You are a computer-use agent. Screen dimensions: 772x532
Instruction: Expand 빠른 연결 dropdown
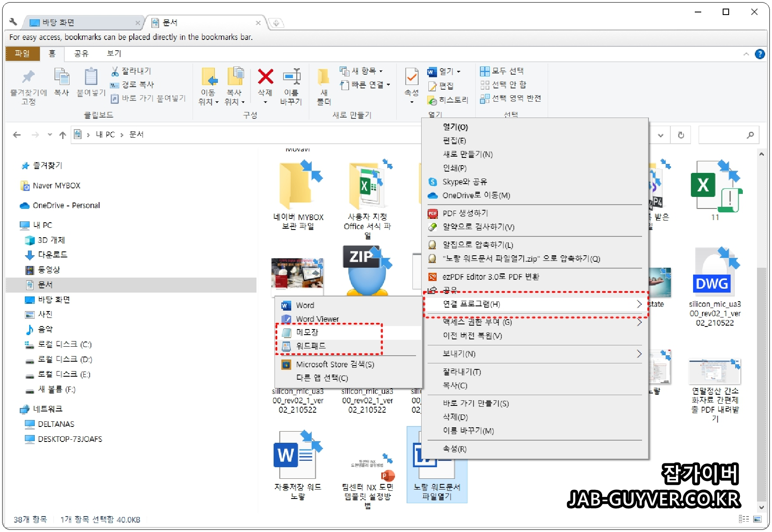pos(365,85)
